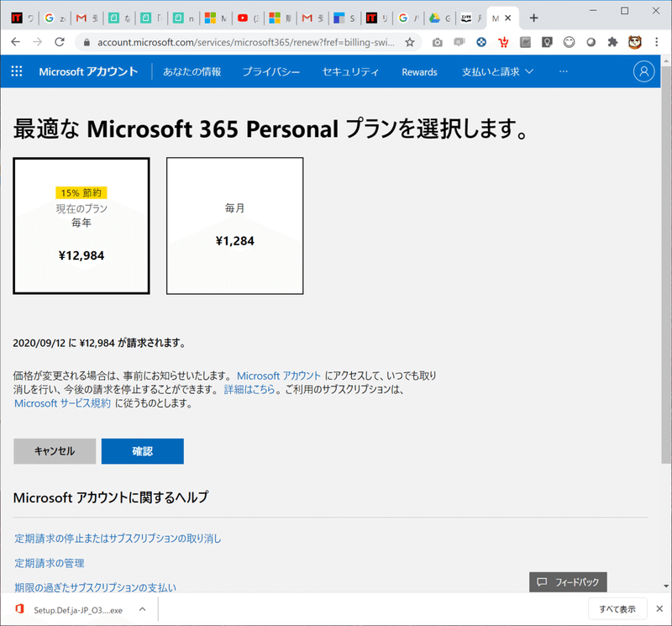The height and width of the screenshot is (626, 672).
Task: Click the smiley face extension icon
Action: 568,42
